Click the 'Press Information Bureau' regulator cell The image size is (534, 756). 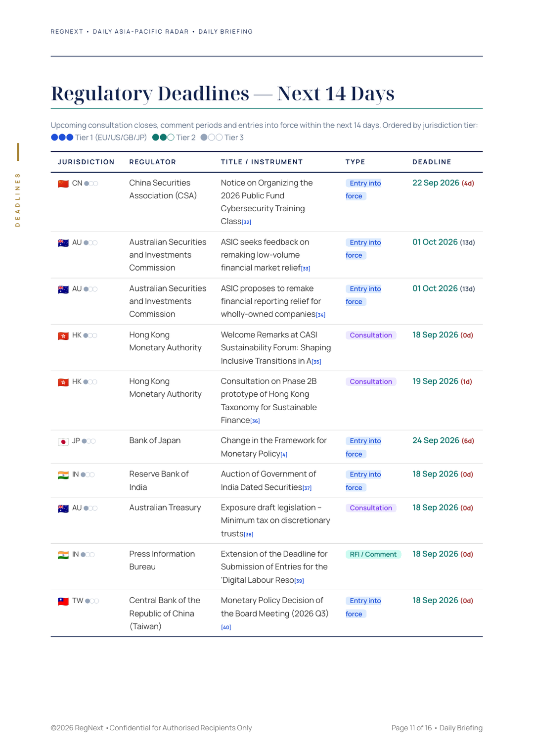coord(162,561)
